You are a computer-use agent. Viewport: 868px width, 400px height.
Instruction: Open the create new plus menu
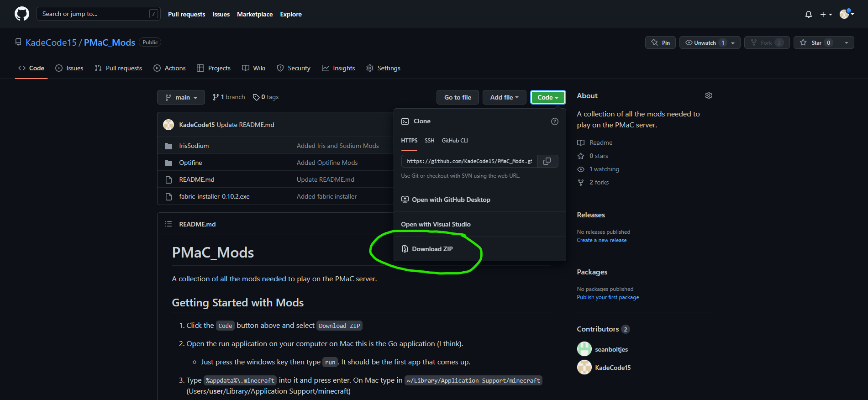826,14
